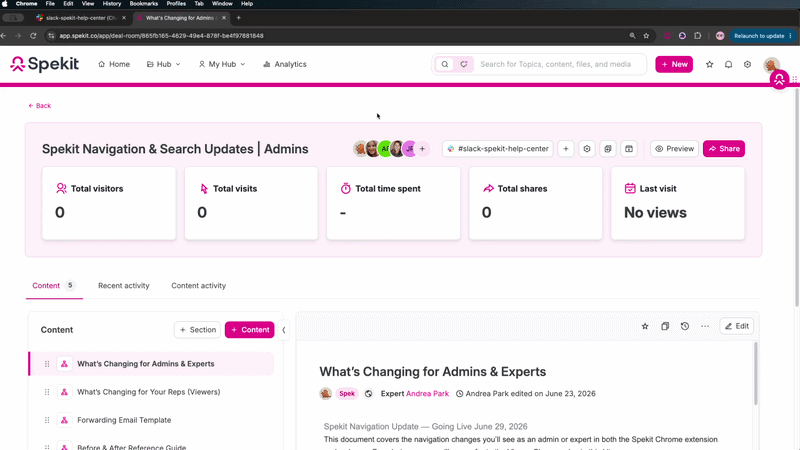800x450 pixels.
Task: Click the Total shares card
Action: coord(536,203)
